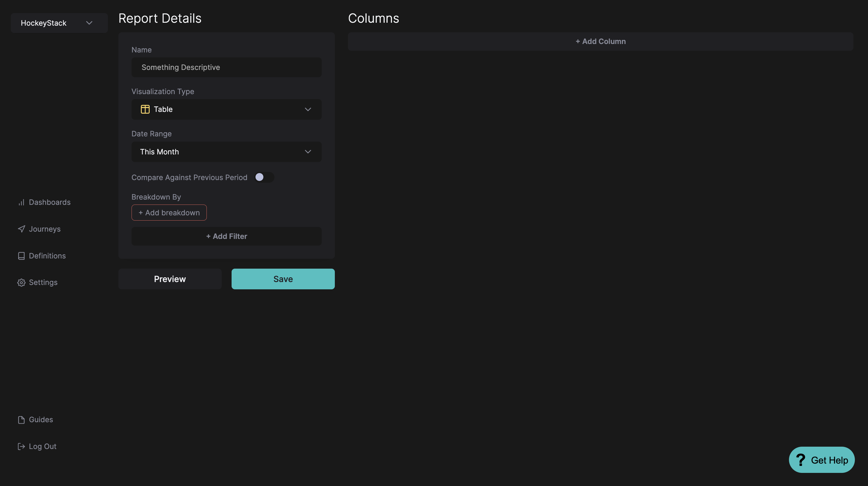The height and width of the screenshot is (486, 868).
Task: Click the 'Breakdown By' label
Action: [156, 197]
